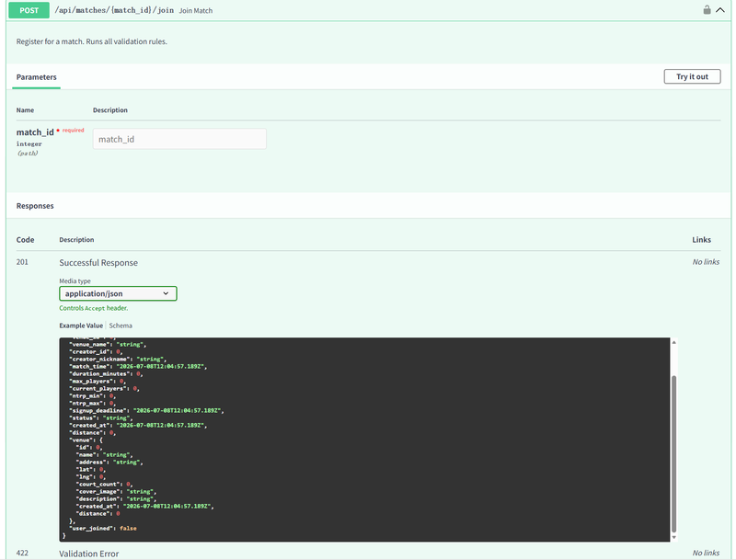Viewport: 736px width, 560px height.
Task: Click the green POST method badge
Action: [x=29, y=10]
